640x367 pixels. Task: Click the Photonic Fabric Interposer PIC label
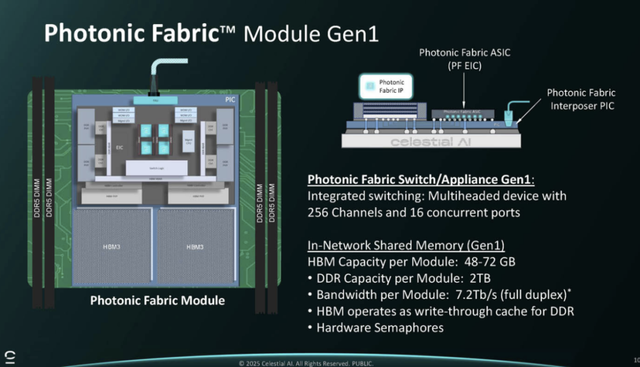click(581, 99)
